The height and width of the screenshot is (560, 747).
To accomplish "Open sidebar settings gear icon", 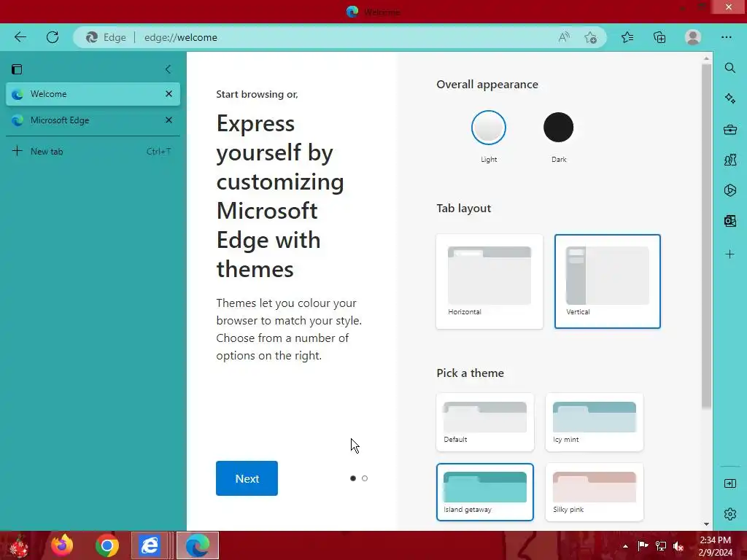I will pos(729,514).
